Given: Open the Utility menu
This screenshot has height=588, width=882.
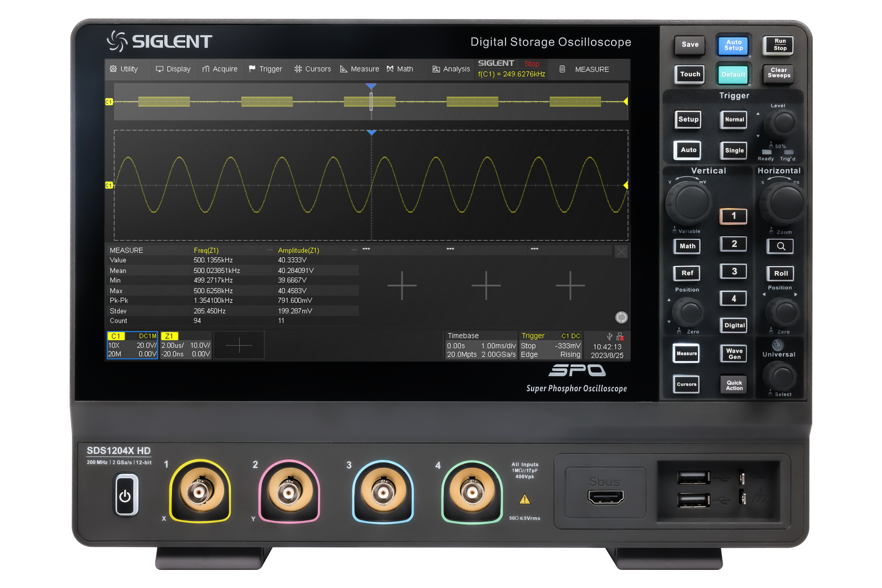Looking at the screenshot, I should click(x=124, y=69).
